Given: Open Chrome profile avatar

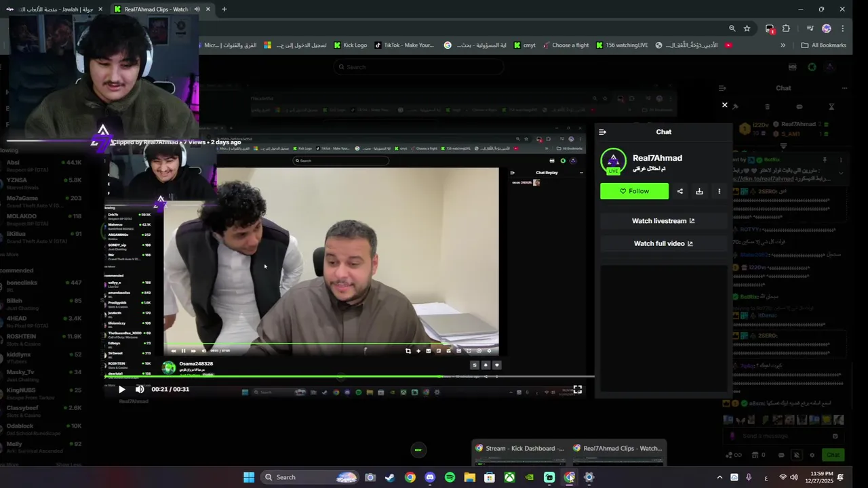Looking at the screenshot, I should (826, 28).
